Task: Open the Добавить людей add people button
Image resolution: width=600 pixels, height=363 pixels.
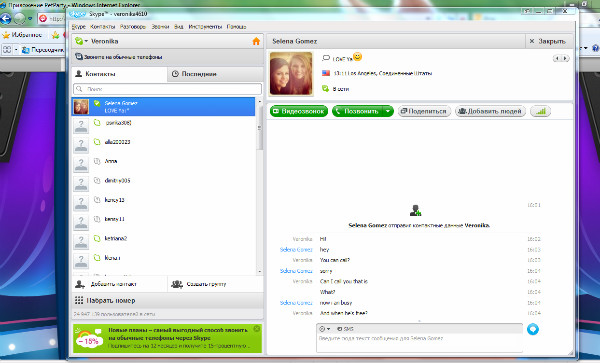Action: tap(490, 111)
